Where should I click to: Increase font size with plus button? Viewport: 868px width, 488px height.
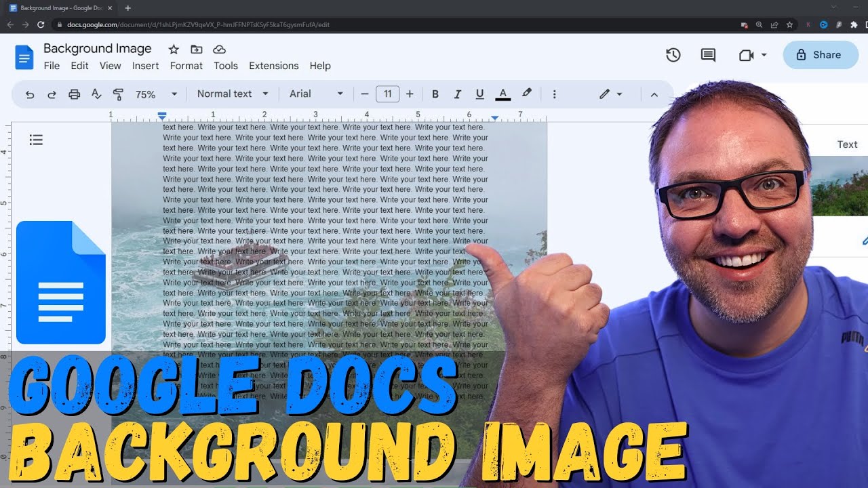pos(410,94)
